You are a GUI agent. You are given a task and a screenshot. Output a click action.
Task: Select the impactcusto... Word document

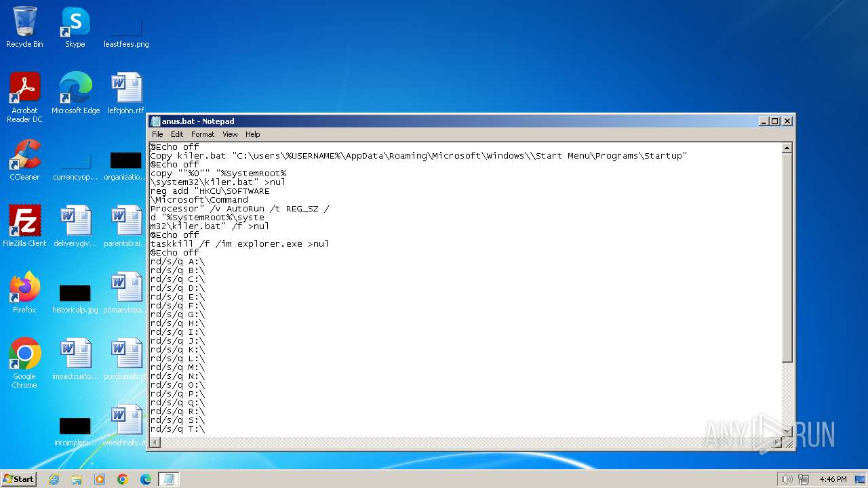tap(75, 359)
